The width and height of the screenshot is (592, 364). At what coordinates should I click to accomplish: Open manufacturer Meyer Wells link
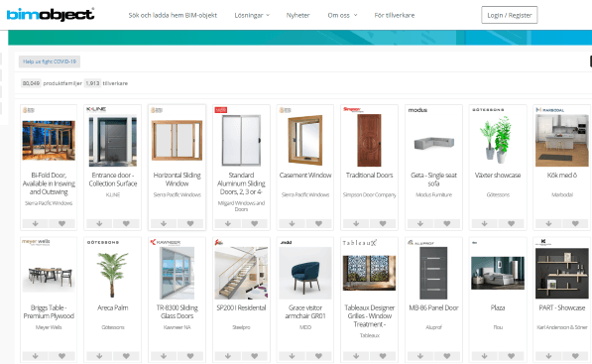pos(49,327)
